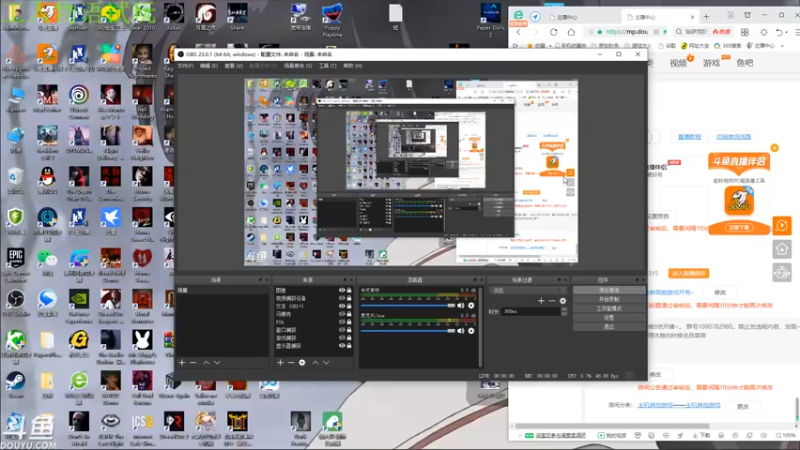Screen dimensions: 800x450
Task: Select the QQ penguin desktop icon
Action: pyautogui.click(x=47, y=180)
